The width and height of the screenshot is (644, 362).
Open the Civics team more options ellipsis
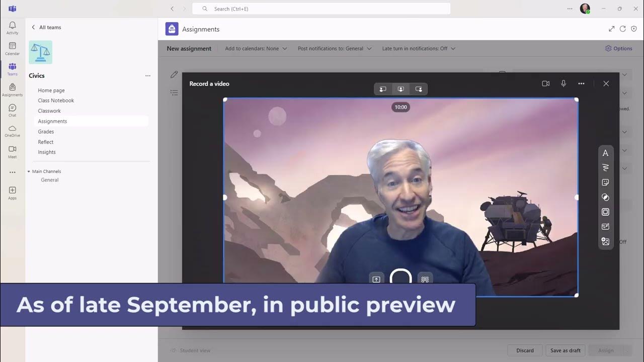coord(147,76)
